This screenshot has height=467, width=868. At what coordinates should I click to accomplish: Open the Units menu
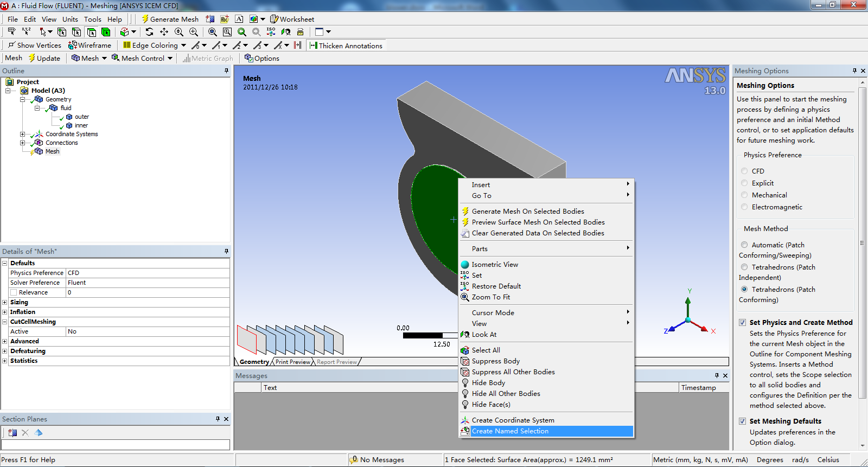70,19
